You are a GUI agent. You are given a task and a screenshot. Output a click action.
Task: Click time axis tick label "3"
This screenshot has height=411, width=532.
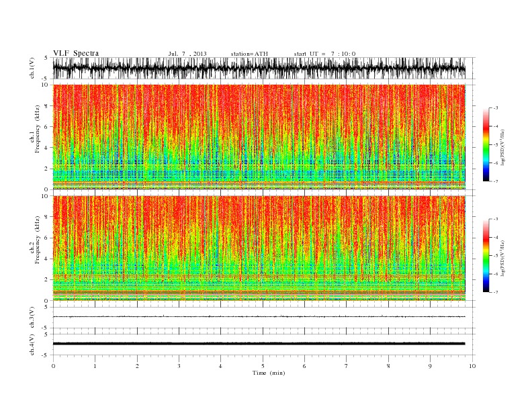pos(179,366)
